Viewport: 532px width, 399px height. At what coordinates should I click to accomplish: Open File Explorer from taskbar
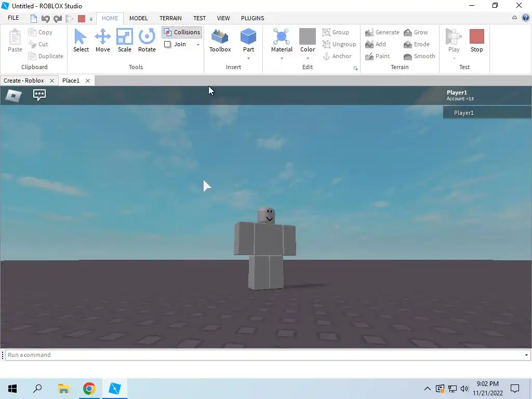(x=63, y=389)
